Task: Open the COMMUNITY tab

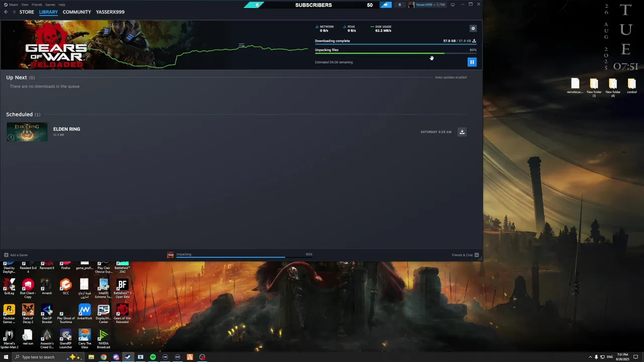Action: [x=77, y=12]
